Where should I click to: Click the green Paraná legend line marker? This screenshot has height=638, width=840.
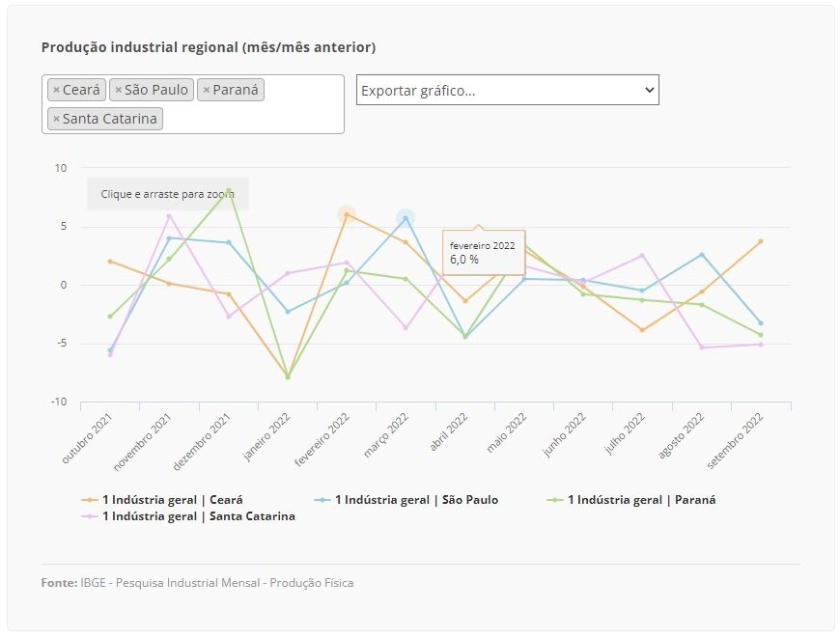pos(554,500)
